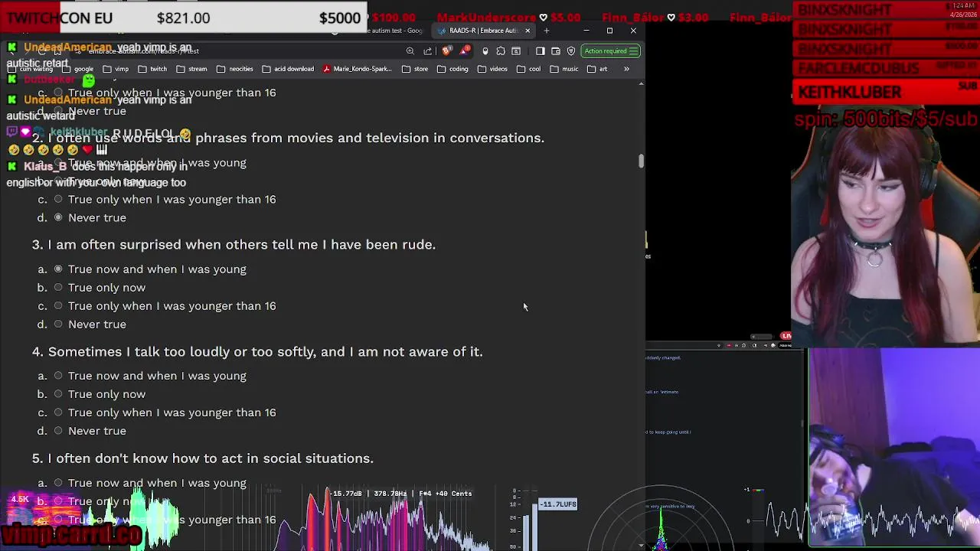The height and width of the screenshot is (551, 980).
Task: Expand the 'vimp' bookmarks folder
Action: [x=116, y=69]
